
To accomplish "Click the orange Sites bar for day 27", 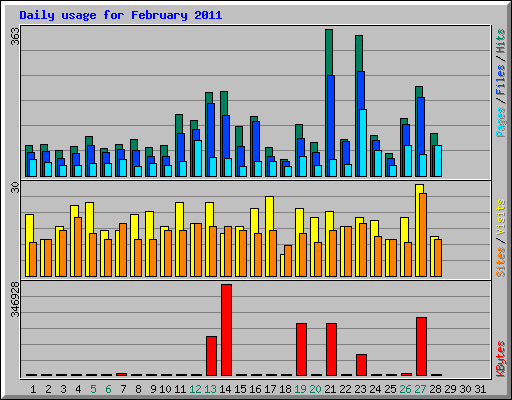I will coord(423,235).
